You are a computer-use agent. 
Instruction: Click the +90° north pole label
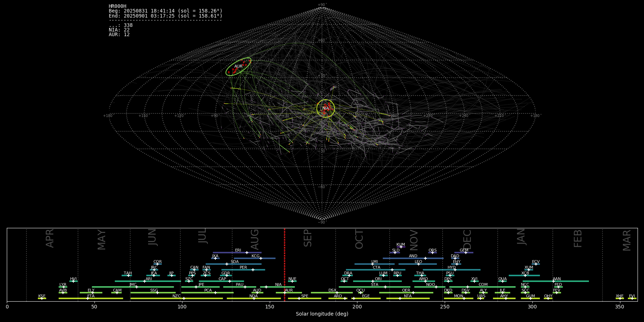coord(322,5)
